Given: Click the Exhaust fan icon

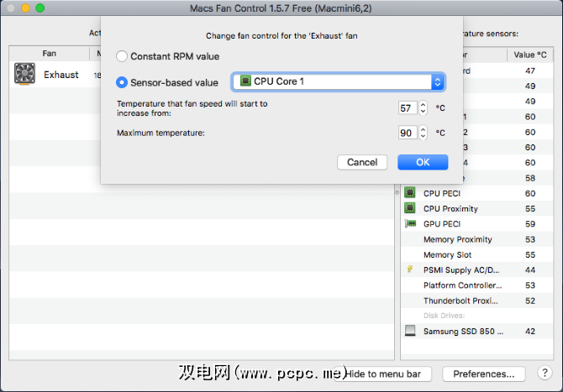Looking at the screenshot, I should [24, 74].
